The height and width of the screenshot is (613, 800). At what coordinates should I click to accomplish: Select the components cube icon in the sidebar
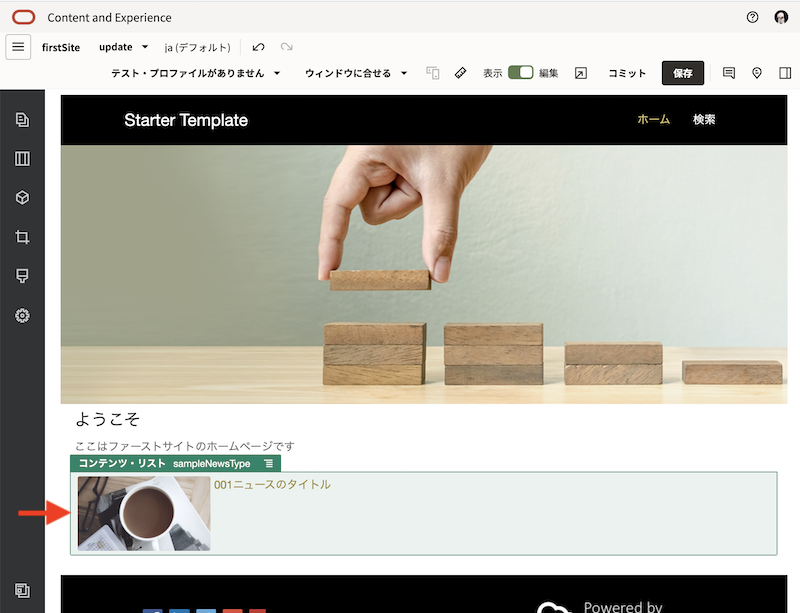[21, 197]
